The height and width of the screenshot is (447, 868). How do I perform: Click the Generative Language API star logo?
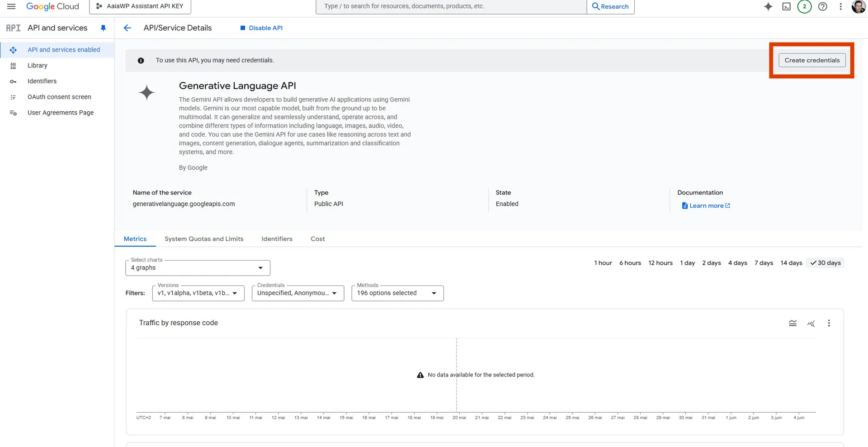(x=146, y=93)
